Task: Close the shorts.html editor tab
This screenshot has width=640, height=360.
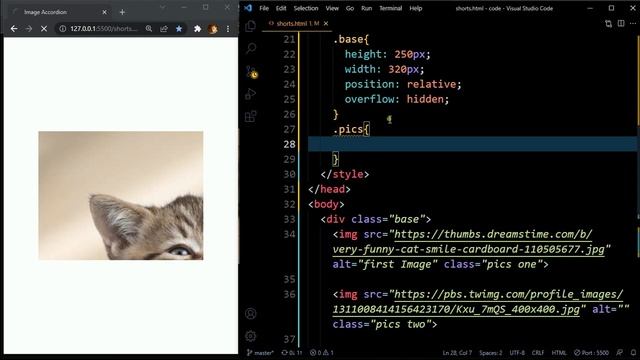Action: [326, 24]
